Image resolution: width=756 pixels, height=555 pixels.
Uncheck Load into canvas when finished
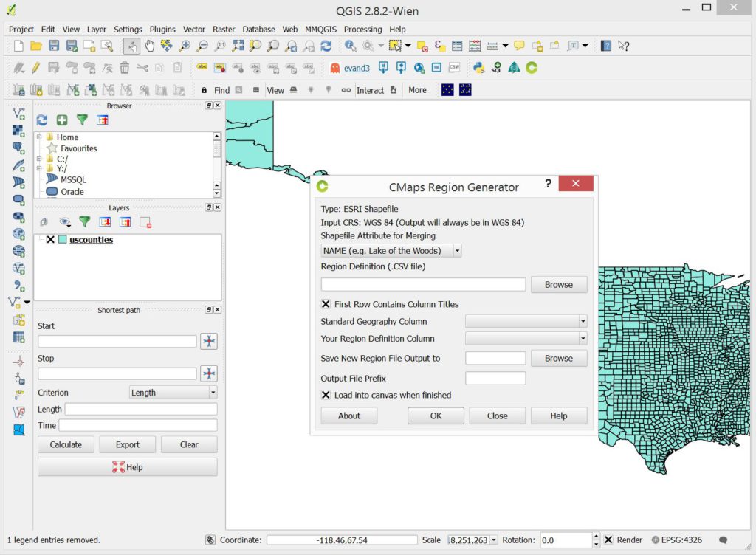click(x=326, y=395)
